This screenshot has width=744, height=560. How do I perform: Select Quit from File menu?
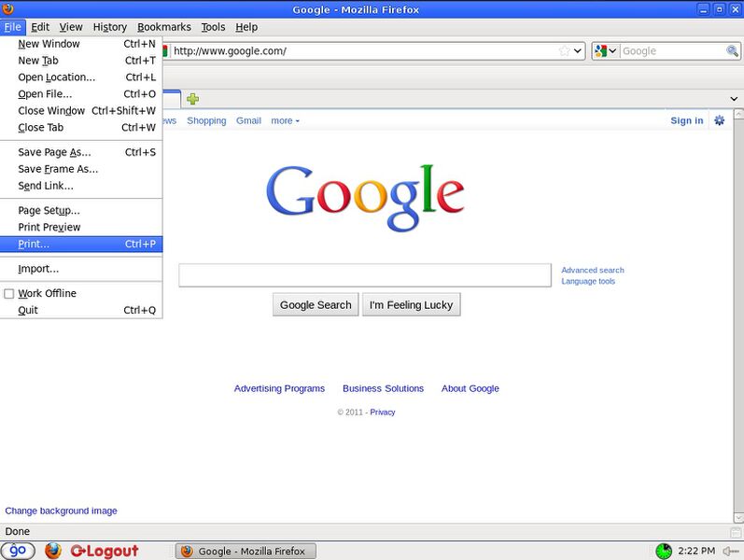[x=81, y=310]
